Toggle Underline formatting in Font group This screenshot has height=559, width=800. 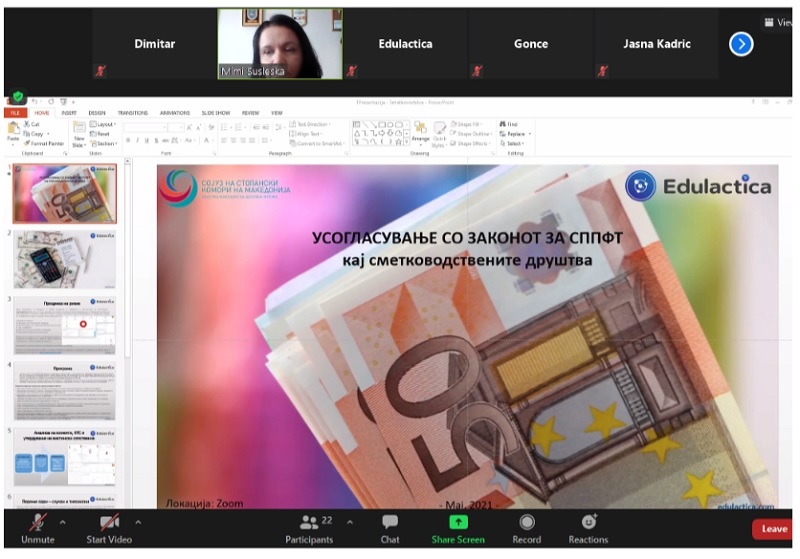[x=146, y=140]
